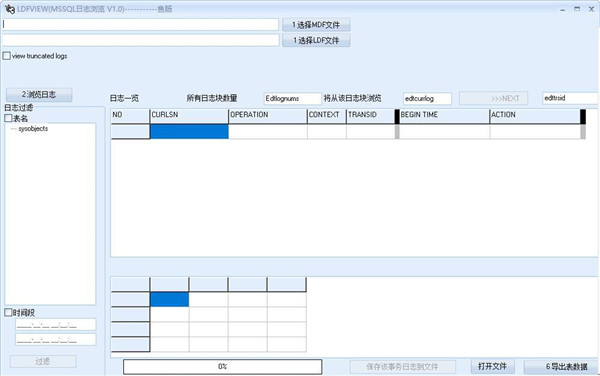Click the LDF file path input field

tap(140, 40)
